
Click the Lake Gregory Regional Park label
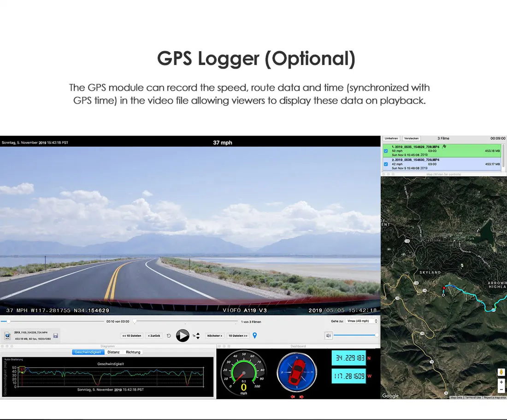pyautogui.click(x=464, y=237)
